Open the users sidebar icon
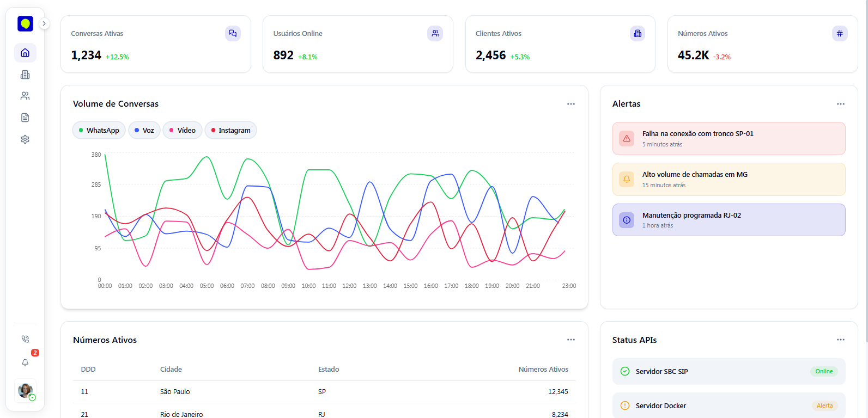This screenshot has width=868, height=418. [25, 96]
